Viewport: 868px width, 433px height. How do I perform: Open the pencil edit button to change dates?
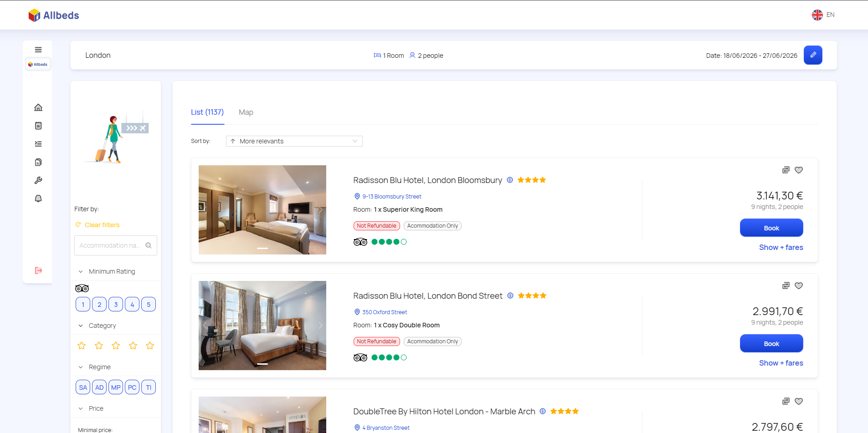click(813, 55)
